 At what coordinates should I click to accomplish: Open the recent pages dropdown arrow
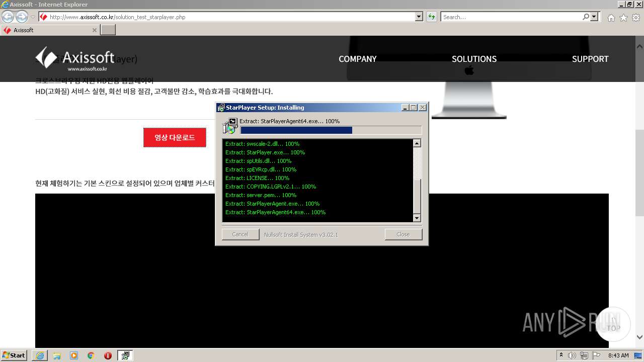33,17
